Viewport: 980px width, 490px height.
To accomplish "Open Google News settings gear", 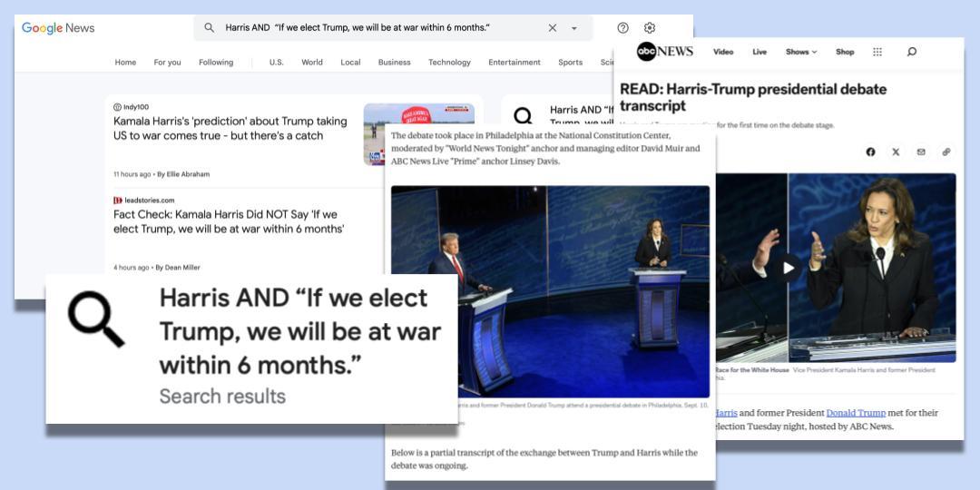I will [x=650, y=28].
